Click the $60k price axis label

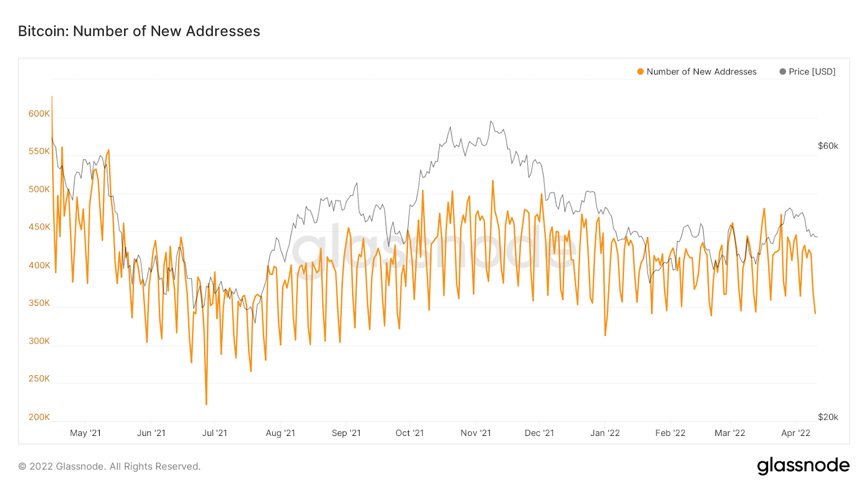tap(828, 146)
